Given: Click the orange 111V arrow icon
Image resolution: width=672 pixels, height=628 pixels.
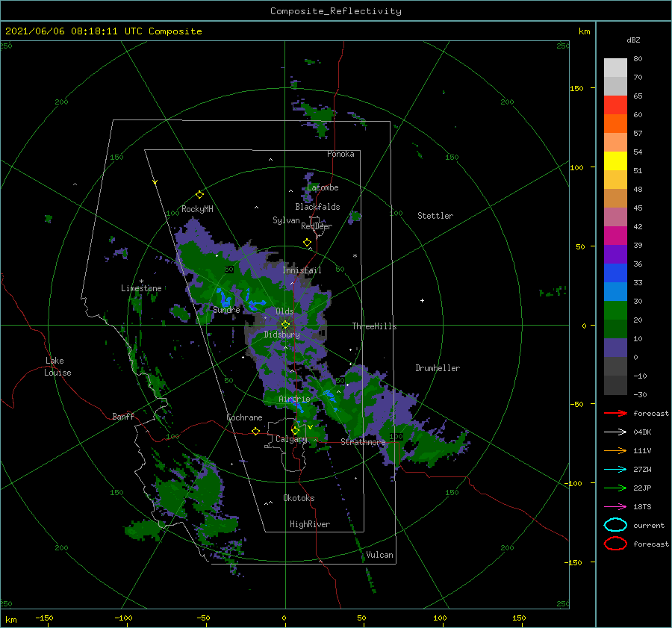Looking at the screenshot, I should [615, 450].
